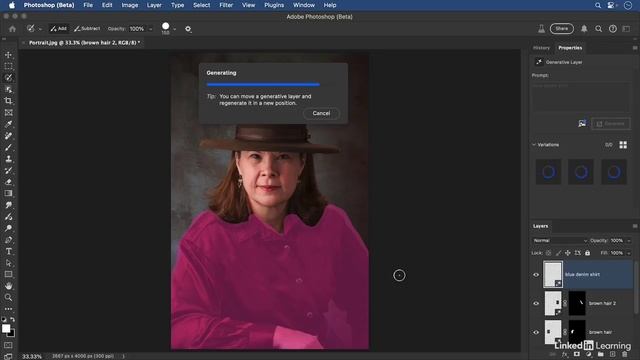Viewport: 640px width, 360px height.
Task: Go to Home screen icon
Action: 12,29
